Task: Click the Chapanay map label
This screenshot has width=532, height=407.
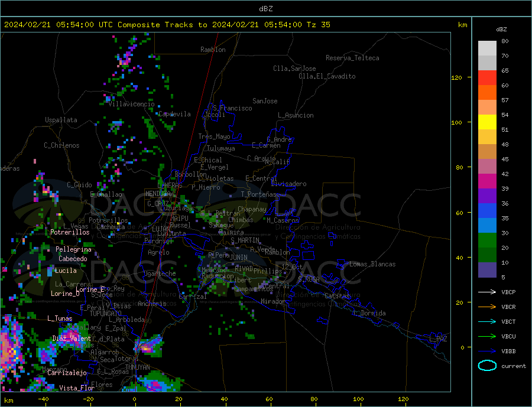Action: 252,209
